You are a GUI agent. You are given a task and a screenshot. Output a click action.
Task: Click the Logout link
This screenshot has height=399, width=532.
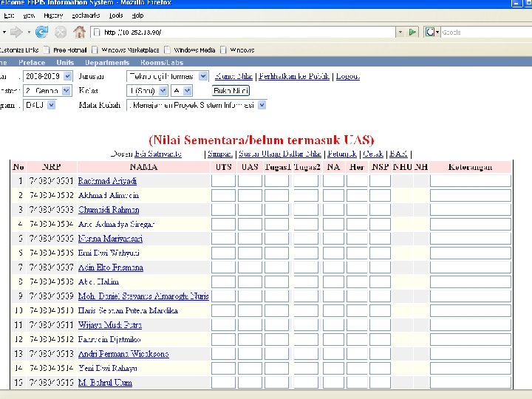pyautogui.click(x=348, y=76)
